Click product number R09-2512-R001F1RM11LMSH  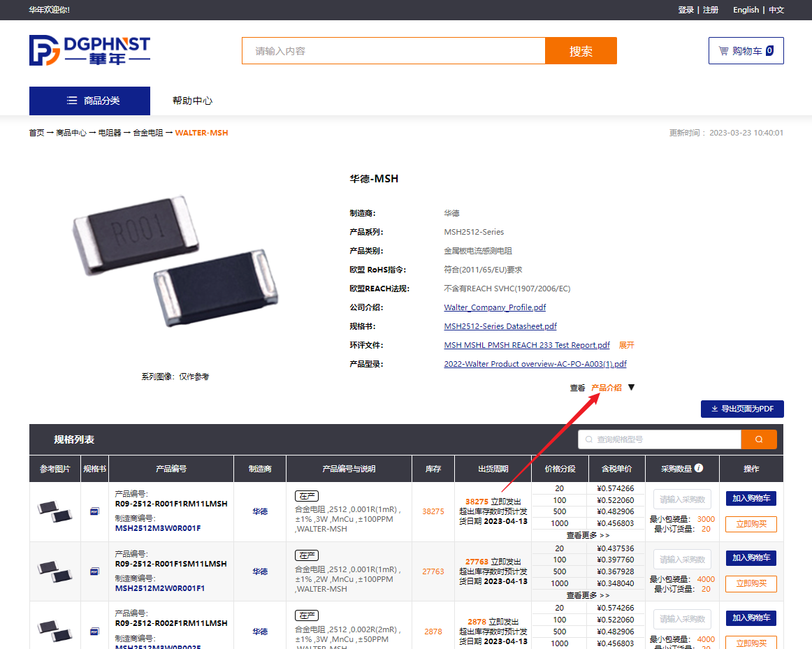[171, 504]
